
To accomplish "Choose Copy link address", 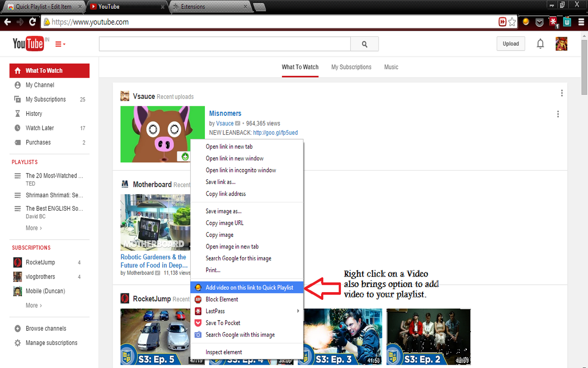I will [x=247, y=194].
